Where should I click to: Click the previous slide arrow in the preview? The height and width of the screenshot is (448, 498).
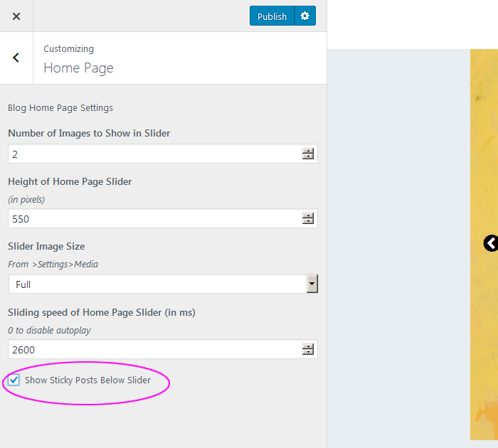pos(491,243)
